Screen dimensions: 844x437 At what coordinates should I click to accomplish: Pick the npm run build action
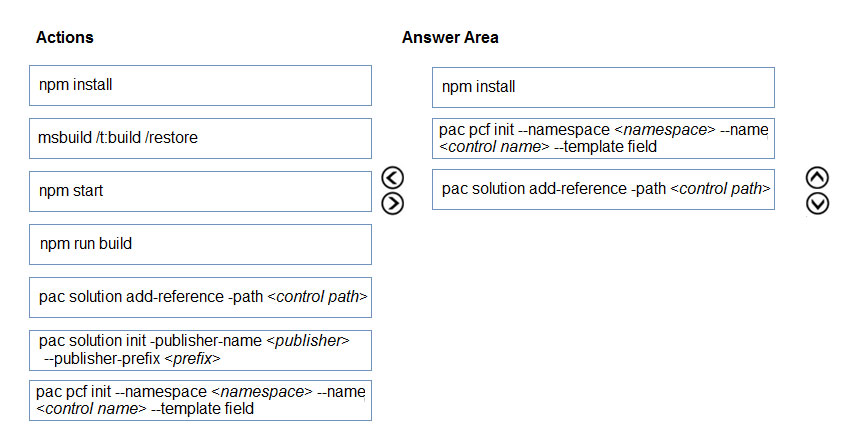point(200,244)
